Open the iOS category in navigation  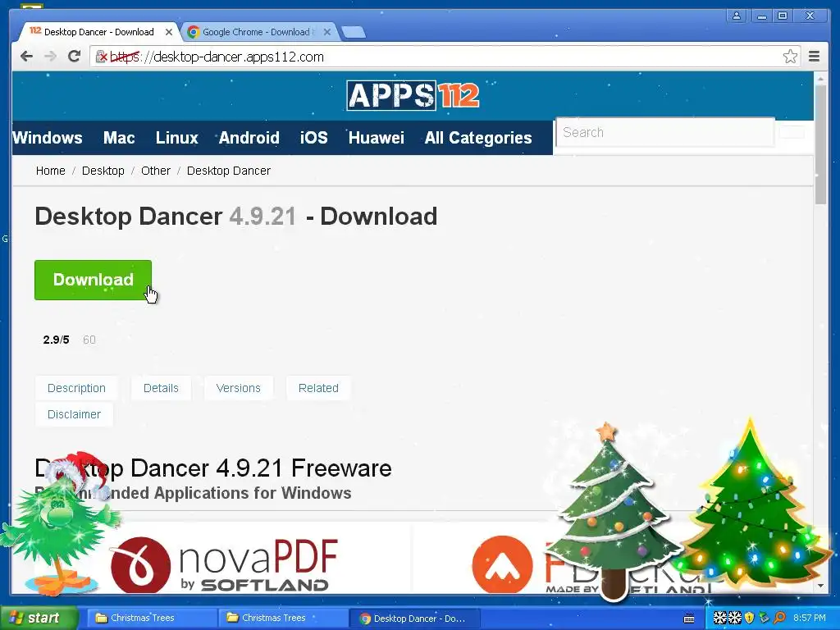(x=313, y=138)
